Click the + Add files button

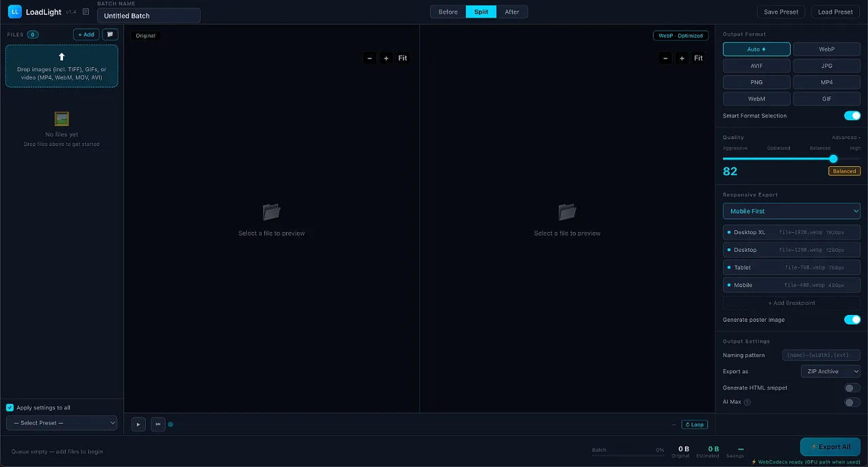point(86,35)
